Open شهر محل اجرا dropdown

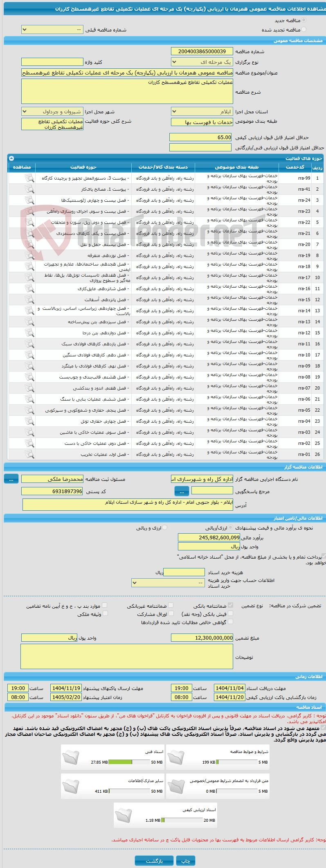coord(52,111)
